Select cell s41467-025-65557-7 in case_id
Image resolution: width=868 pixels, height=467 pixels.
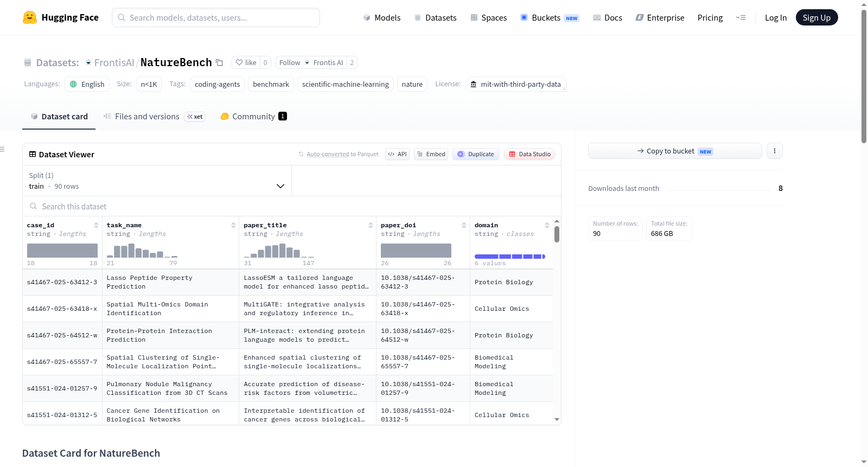(x=62, y=362)
